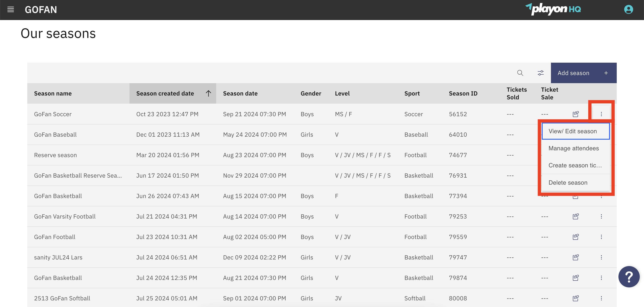This screenshot has height=307, width=644.
Task: Sort by Season name column header
Action: pos(53,93)
